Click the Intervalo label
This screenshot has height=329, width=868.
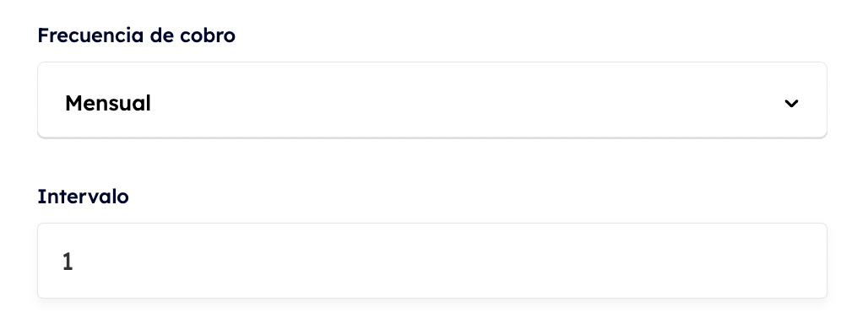(83, 197)
